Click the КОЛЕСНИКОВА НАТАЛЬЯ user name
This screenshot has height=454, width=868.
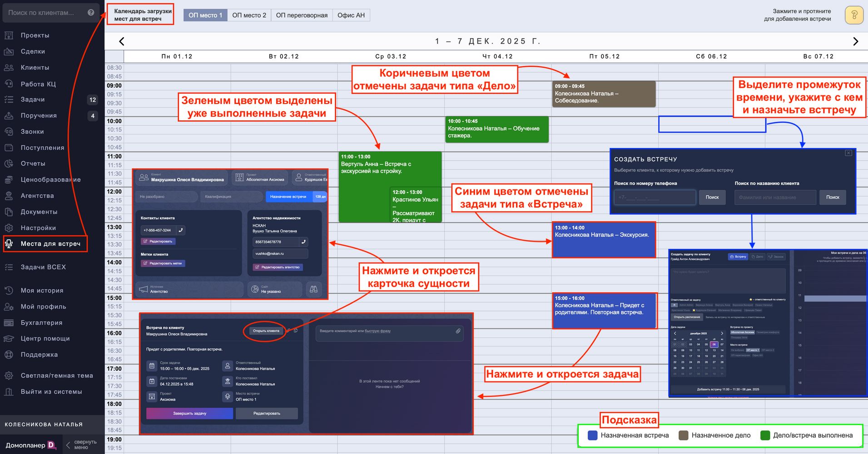(44, 424)
